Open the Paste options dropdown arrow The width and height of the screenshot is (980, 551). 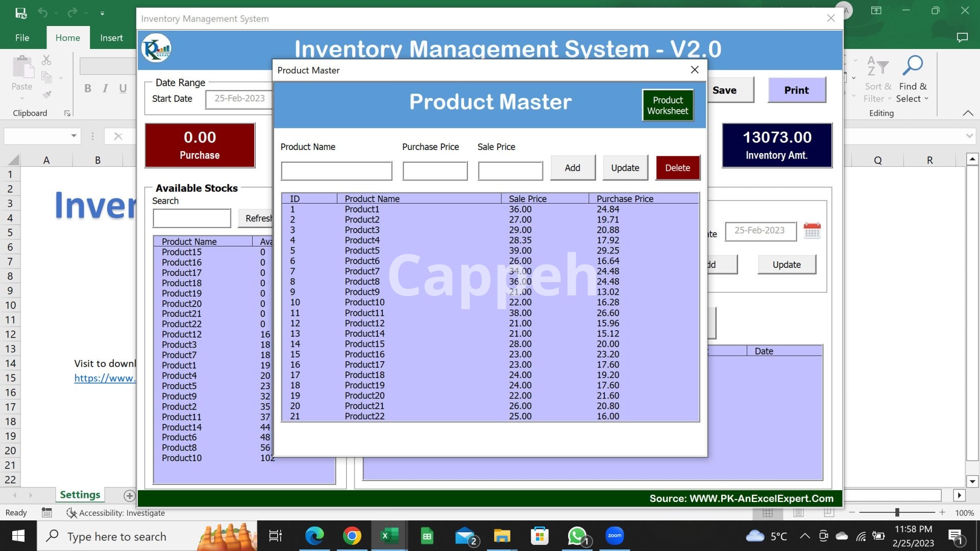coord(22,98)
